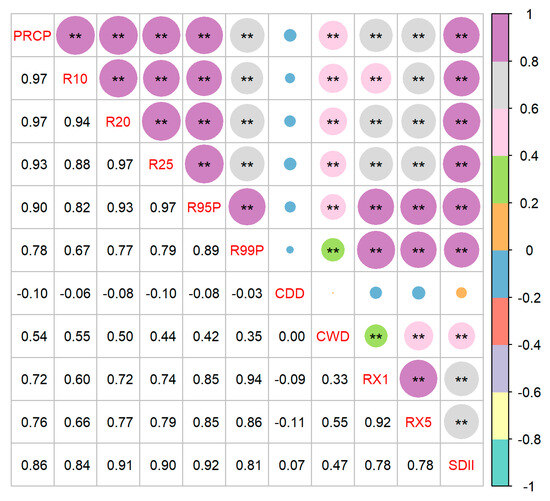
Task: Click the pink circle in R10 row, RX1 column
Action: click(x=376, y=78)
